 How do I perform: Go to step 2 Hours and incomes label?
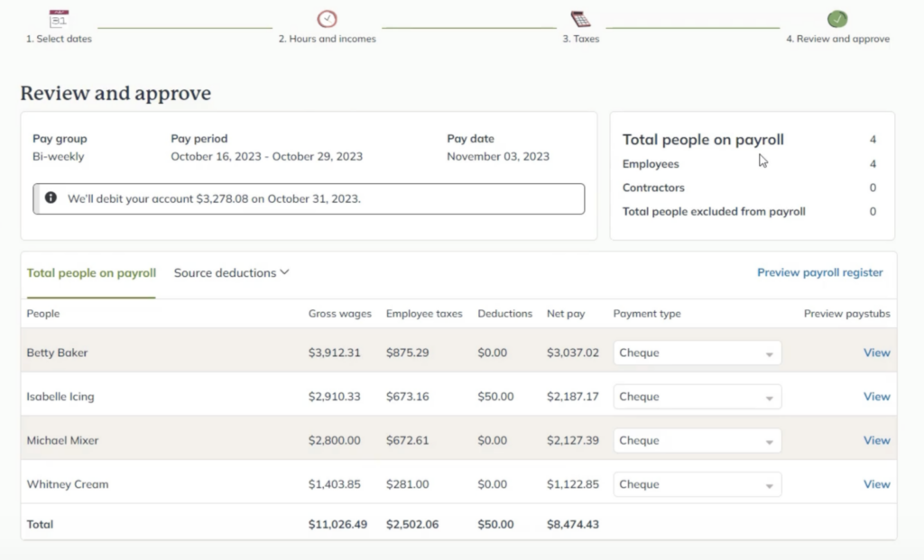(x=327, y=39)
